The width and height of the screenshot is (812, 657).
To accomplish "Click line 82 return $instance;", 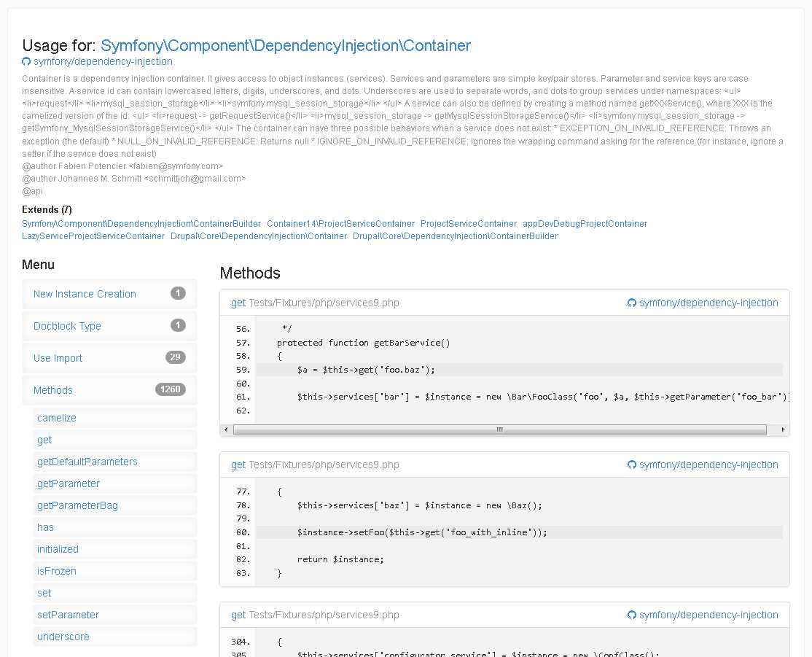I will click(340, 559).
